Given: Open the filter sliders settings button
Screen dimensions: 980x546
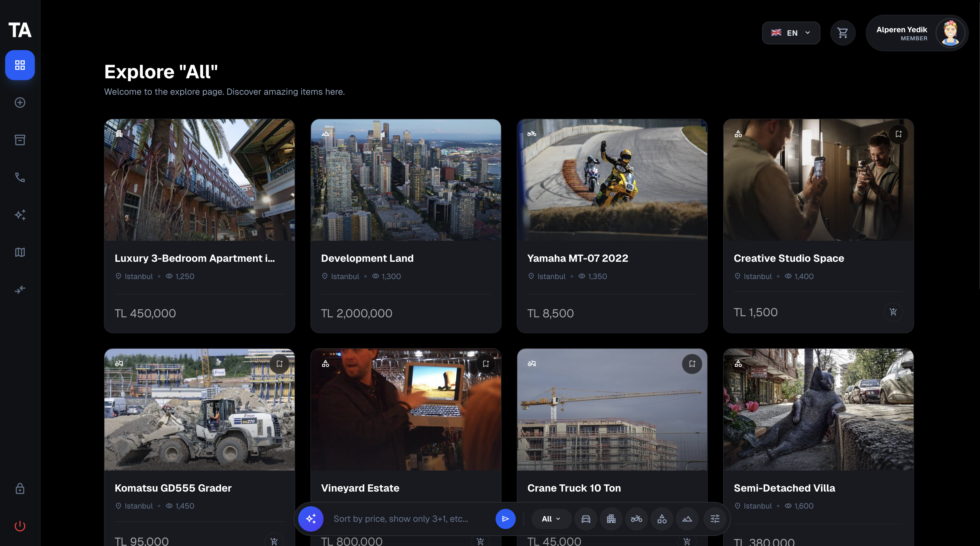Looking at the screenshot, I should [x=715, y=519].
